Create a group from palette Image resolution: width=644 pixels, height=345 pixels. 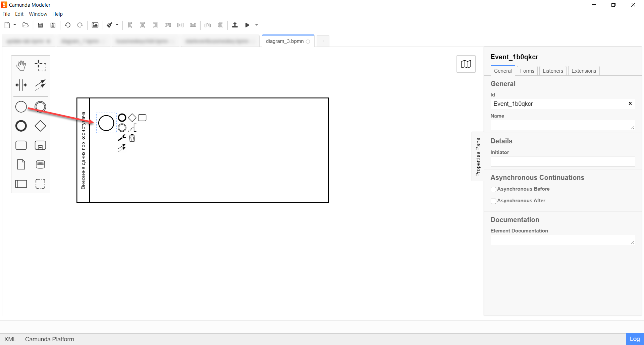point(40,184)
